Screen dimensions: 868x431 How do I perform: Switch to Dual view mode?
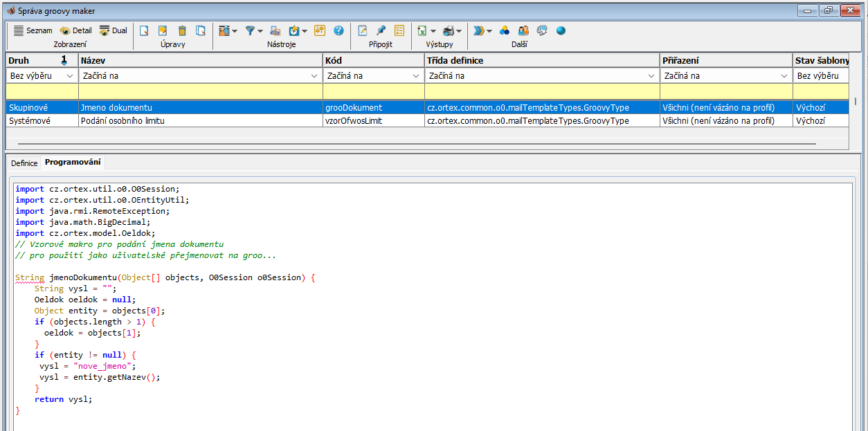[114, 30]
